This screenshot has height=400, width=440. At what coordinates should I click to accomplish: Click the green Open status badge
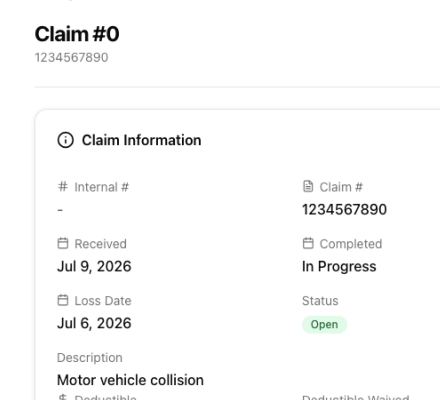click(324, 324)
